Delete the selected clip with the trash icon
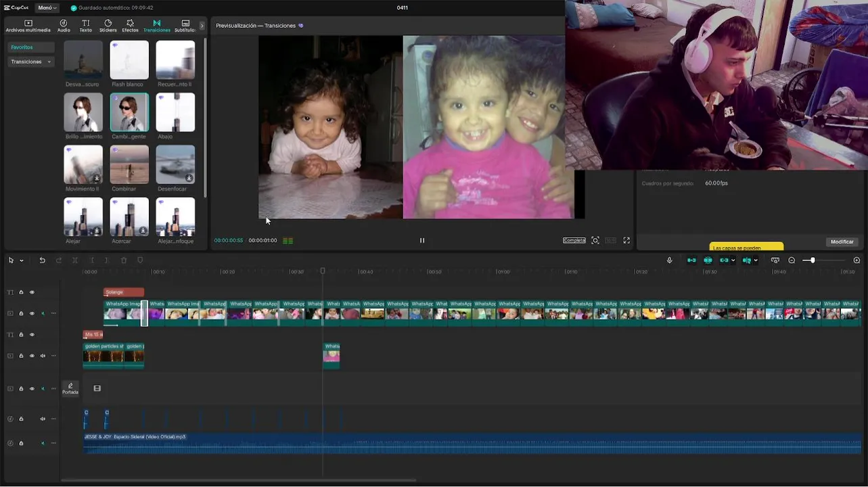The image size is (868, 487). pos(124,260)
